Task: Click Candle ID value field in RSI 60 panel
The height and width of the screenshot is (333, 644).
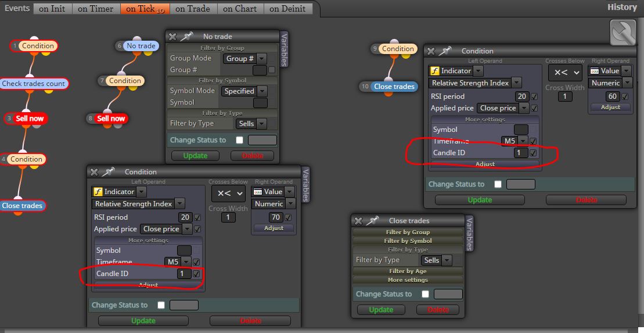Action: pyautogui.click(x=520, y=152)
